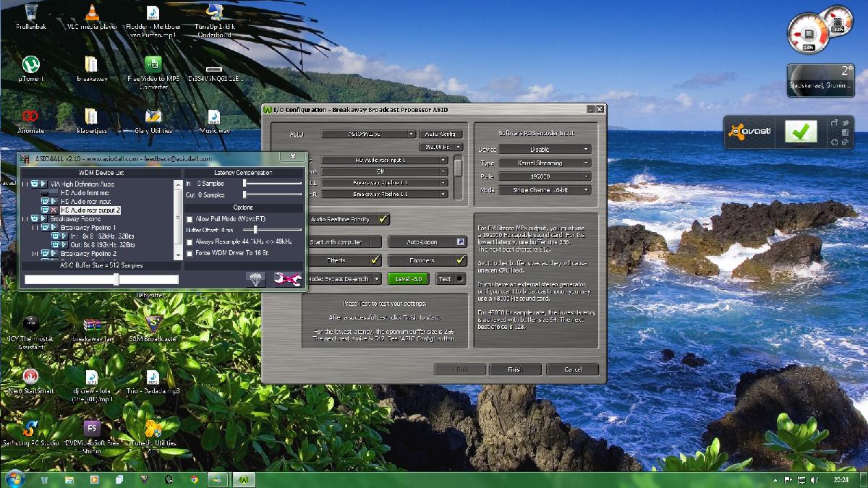Screen dimensions: 868x488
Task: Click the red X icon beside HD Audio rear output 2
Action: [54, 210]
